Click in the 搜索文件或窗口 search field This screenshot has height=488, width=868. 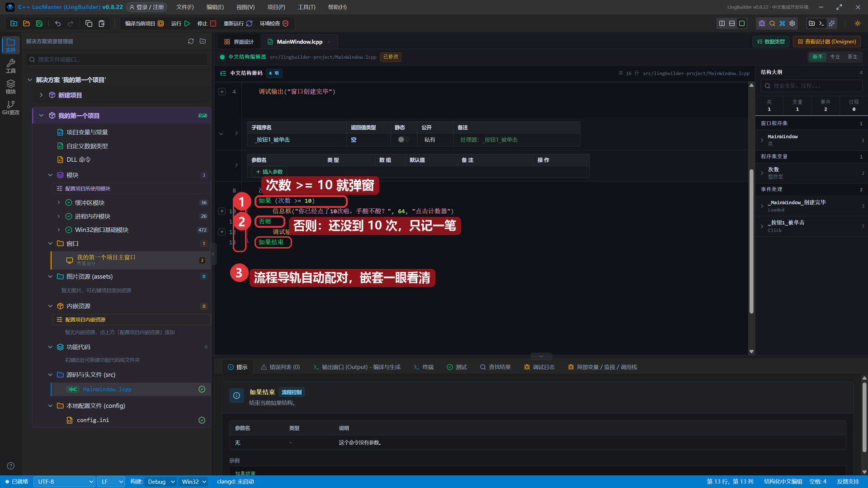[117, 59]
